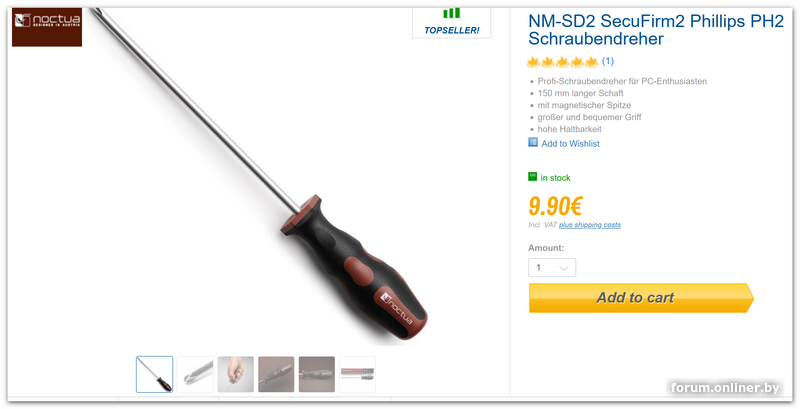Click the green in stock indicator icon
Screen dimensions: 800x409
coord(532,176)
